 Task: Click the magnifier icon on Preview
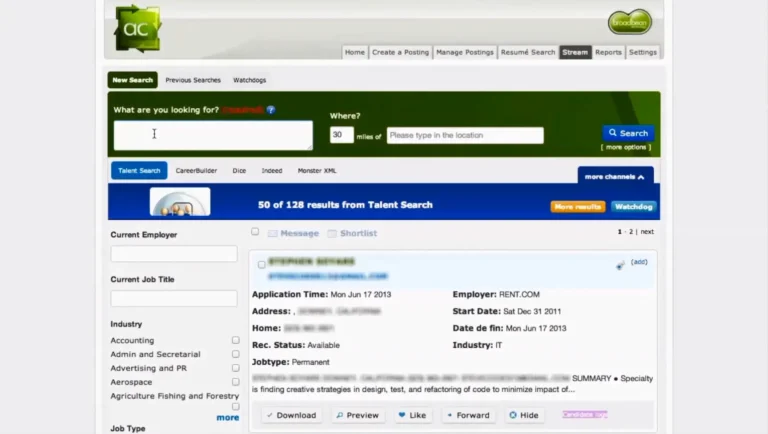click(x=339, y=415)
